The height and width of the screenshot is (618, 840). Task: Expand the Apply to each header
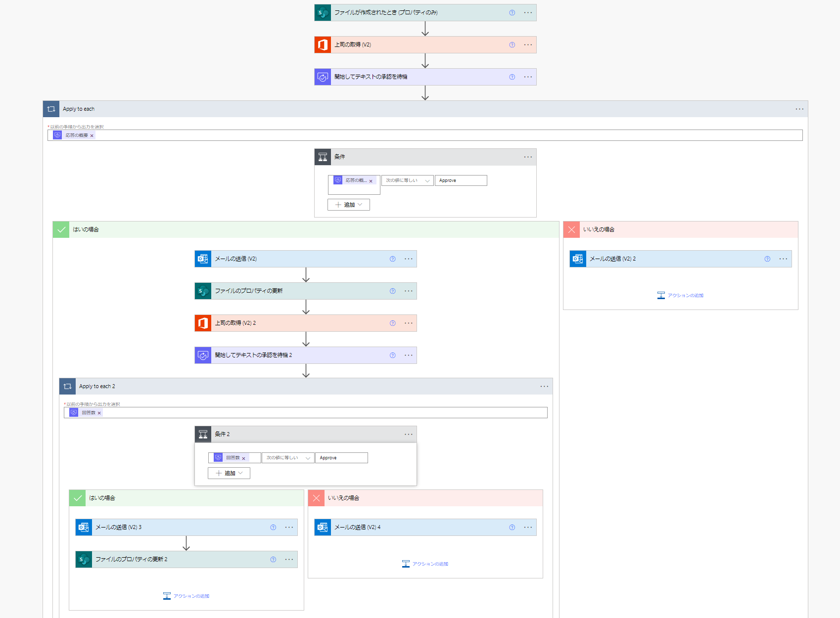pos(425,109)
